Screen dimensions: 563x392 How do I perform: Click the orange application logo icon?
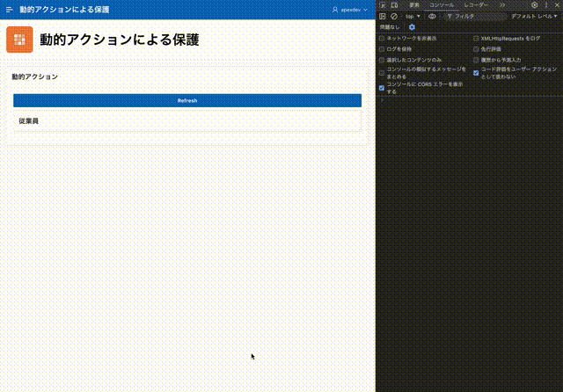pos(19,40)
